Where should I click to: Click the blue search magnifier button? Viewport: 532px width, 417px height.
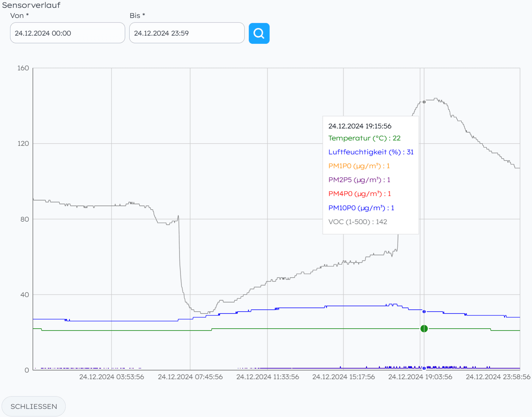click(259, 33)
